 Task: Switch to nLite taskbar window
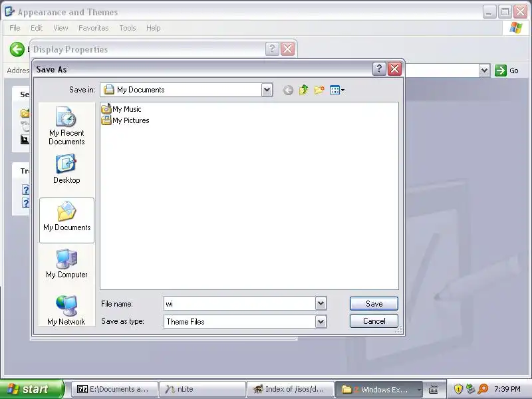pos(202,389)
